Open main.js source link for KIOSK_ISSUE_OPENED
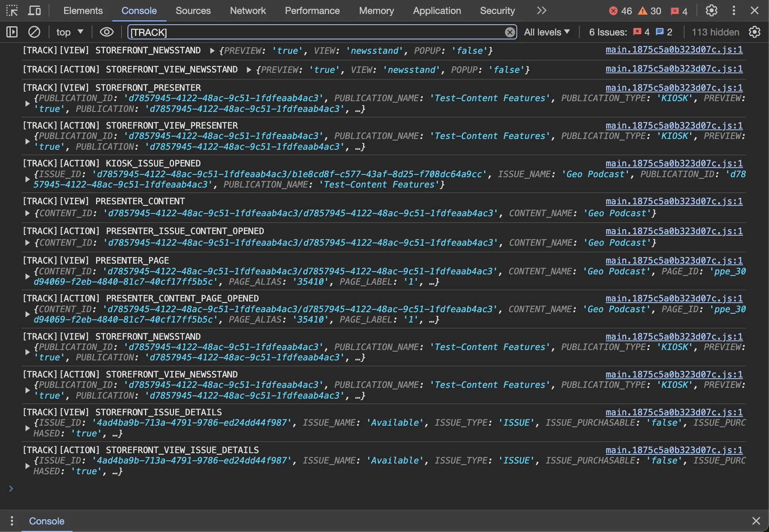The image size is (769, 532). tap(674, 163)
